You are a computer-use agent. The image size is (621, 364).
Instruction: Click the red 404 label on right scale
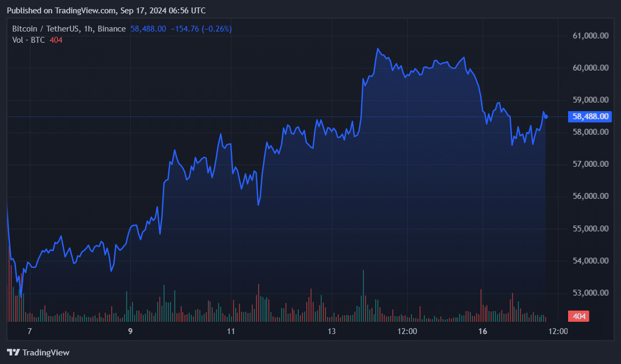[x=578, y=316]
